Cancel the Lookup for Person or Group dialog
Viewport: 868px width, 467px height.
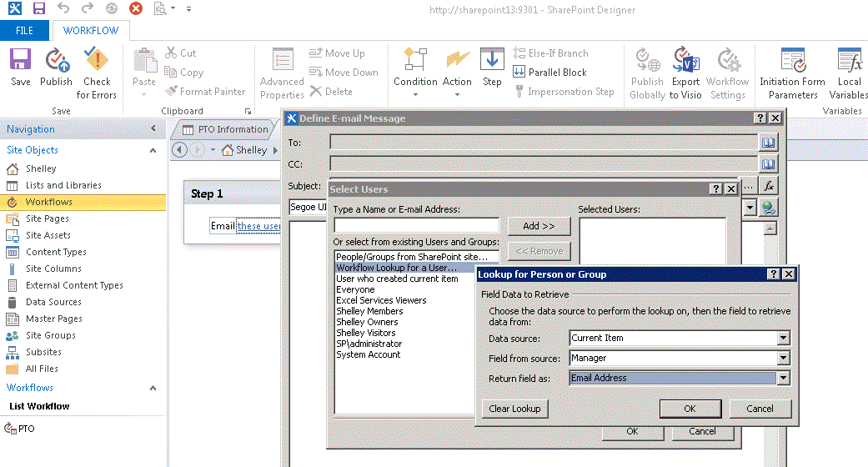(x=760, y=409)
